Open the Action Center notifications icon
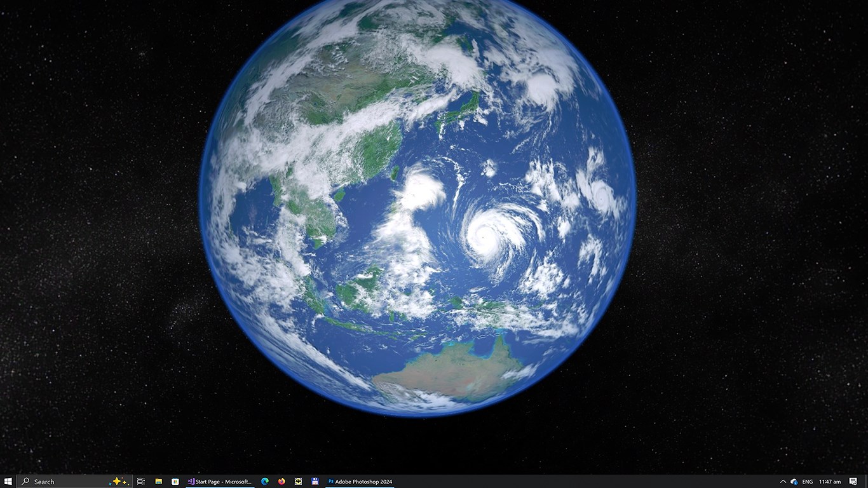 pos(853,482)
